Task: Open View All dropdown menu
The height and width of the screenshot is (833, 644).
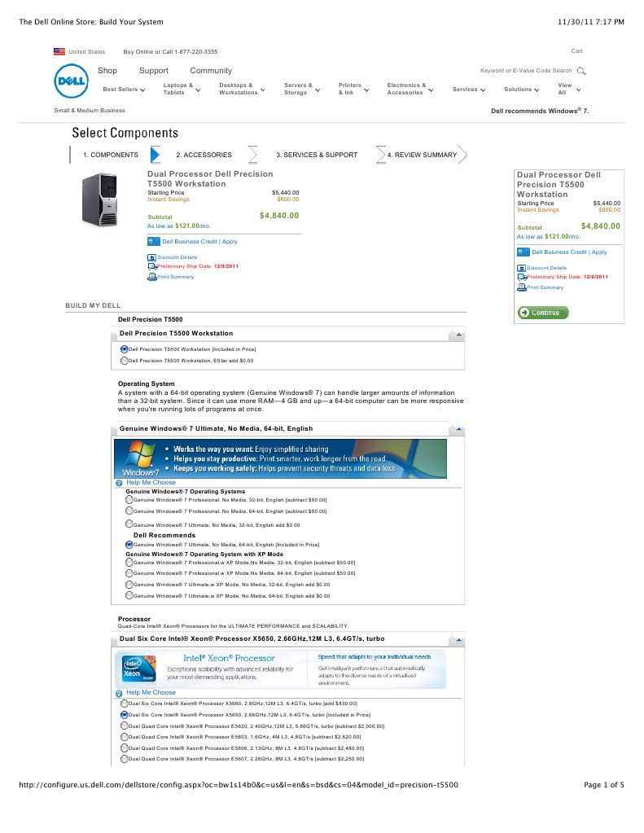Action: click(569, 89)
